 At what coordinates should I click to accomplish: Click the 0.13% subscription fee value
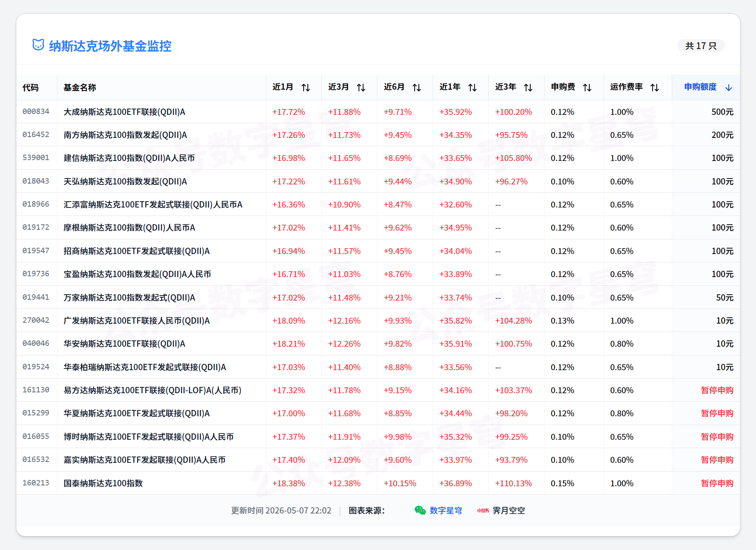pyautogui.click(x=562, y=321)
